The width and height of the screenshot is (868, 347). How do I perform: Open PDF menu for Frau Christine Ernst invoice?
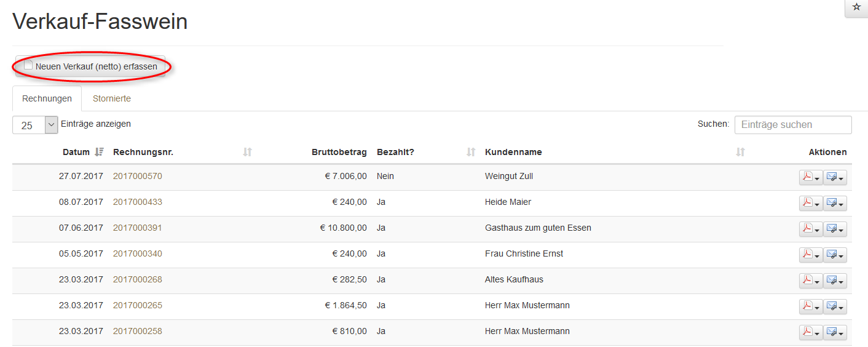(810, 255)
